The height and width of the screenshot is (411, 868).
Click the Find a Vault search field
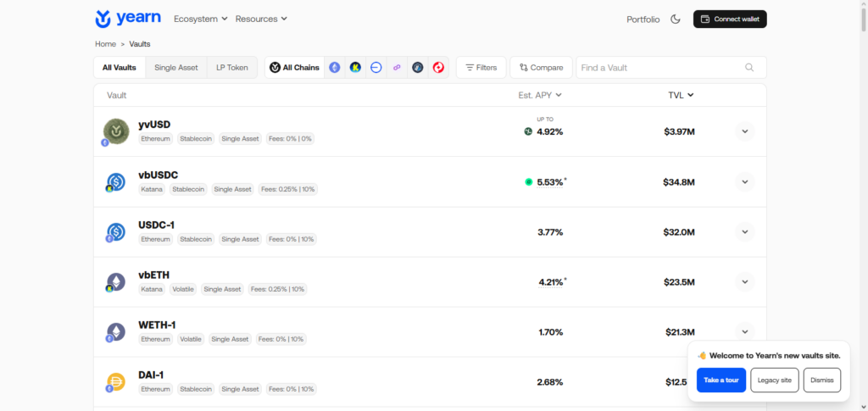pos(657,68)
